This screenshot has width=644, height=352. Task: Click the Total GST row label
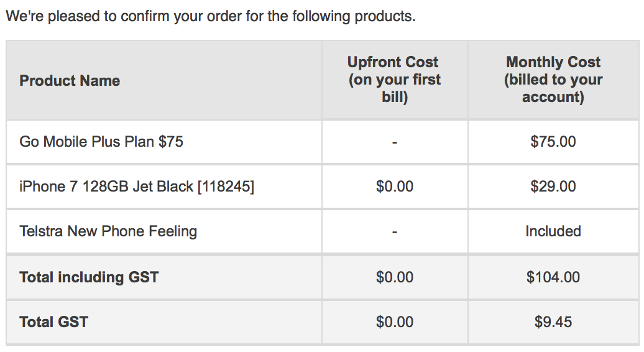(54, 322)
